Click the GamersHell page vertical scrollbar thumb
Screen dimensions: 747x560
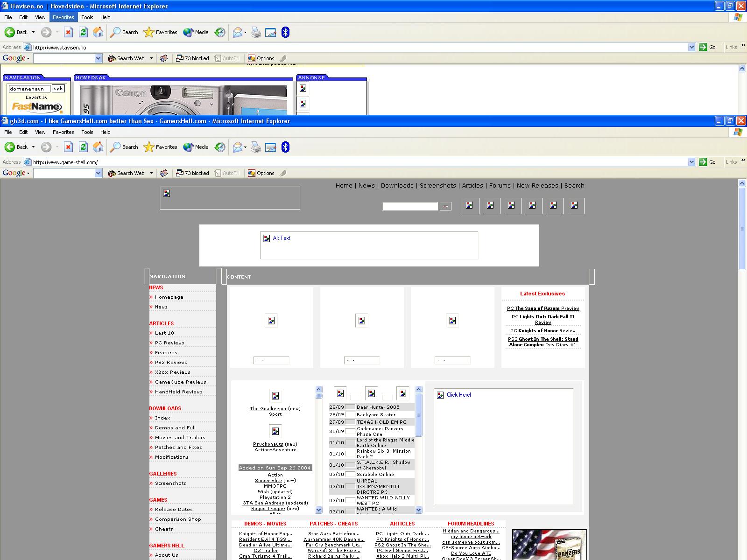coord(742,229)
